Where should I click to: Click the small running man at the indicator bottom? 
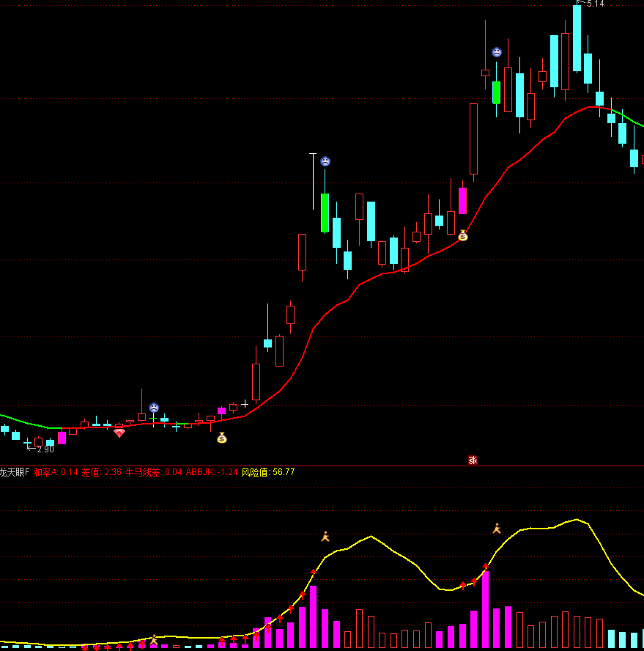(154, 639)
